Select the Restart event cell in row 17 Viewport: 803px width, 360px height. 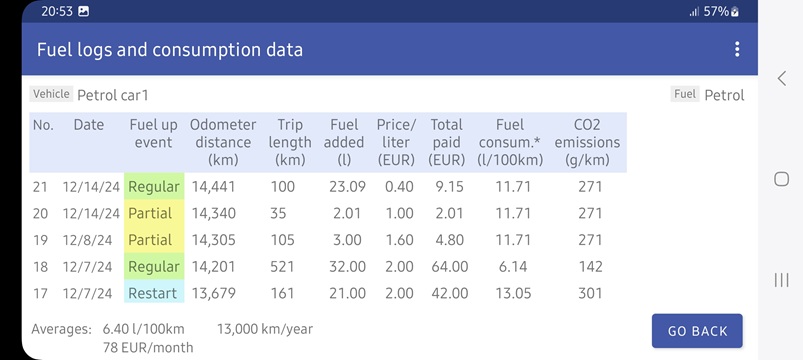coord(154,293)
